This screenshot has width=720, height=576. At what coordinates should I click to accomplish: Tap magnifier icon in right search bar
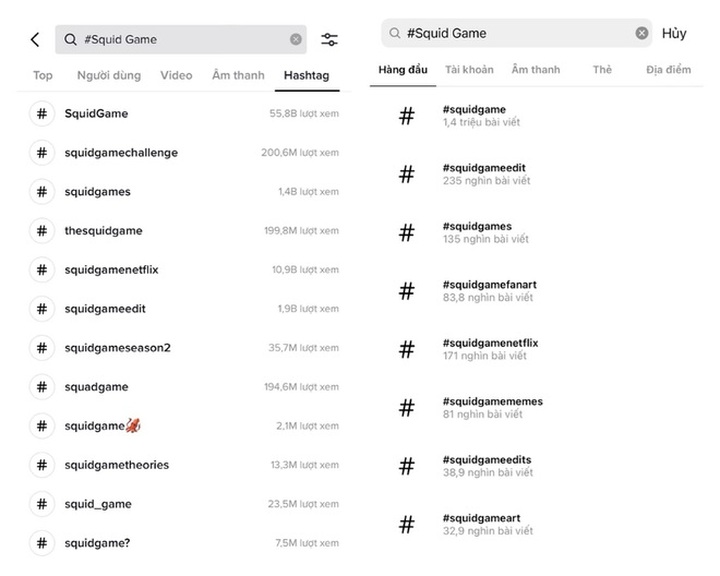pyautogui.click(x=393, y=33)
